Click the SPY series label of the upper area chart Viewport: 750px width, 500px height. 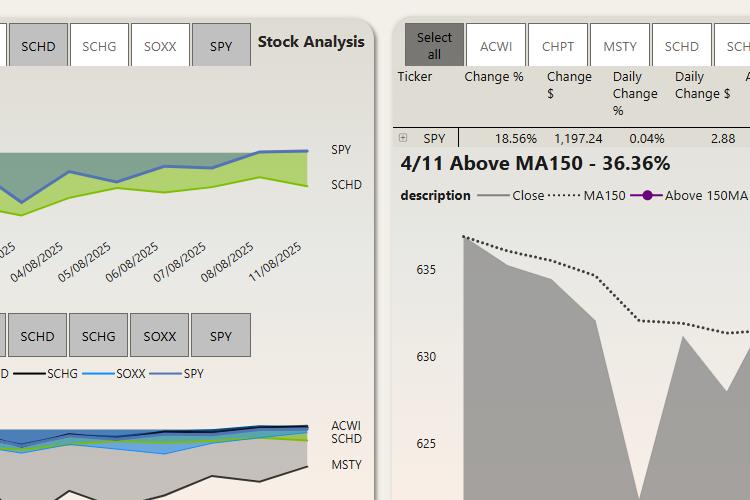[x=341, y=149]
